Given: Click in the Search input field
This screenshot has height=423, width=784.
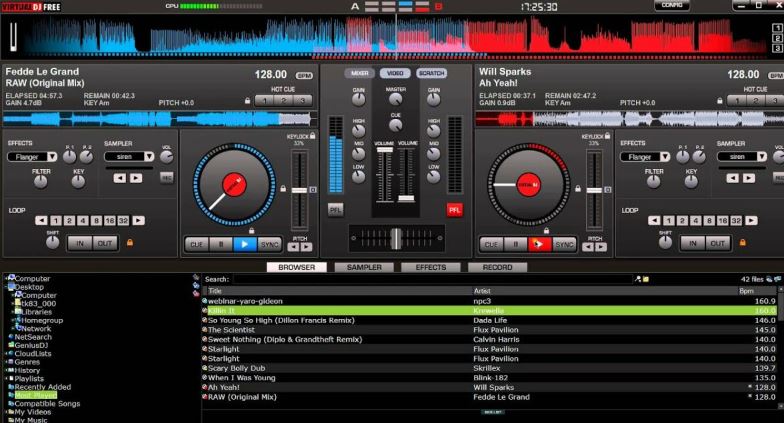Looking at the screenshot, I should pos(432,279).
